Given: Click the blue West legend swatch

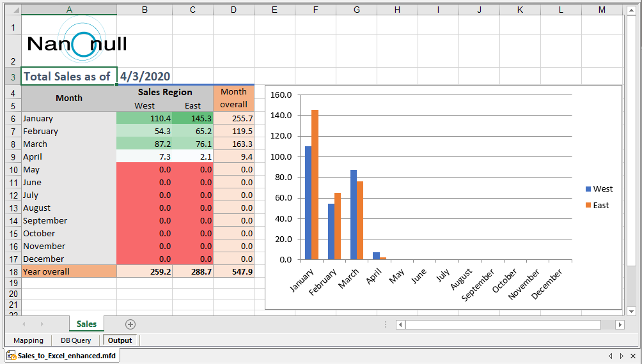Looking at the screenshot, I should tap(588, 189).
